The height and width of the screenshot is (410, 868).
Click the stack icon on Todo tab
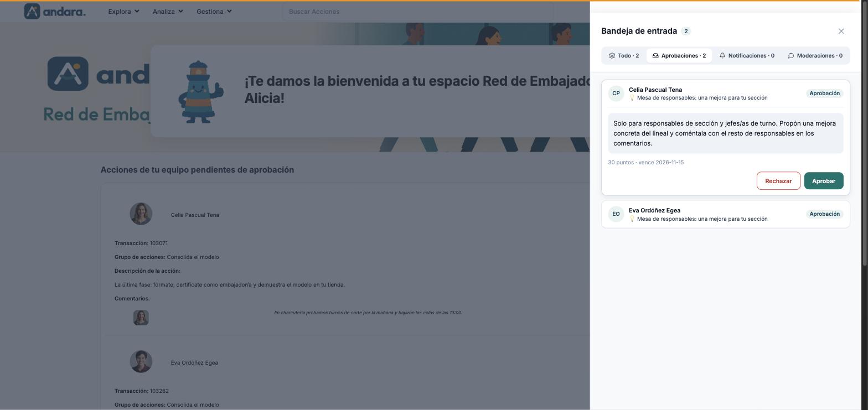[612, 55]
